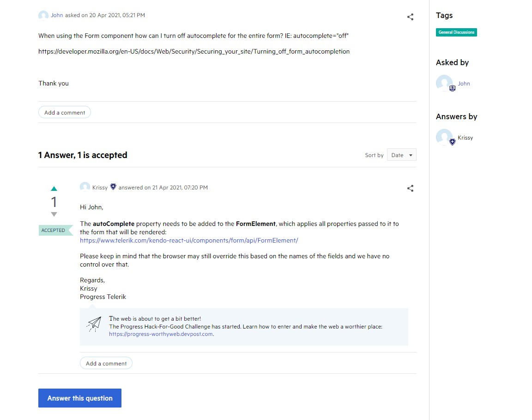Click 'answered on 21 Apr 2021, 07:20 PM'
The width and height of the screenshot is (532, 420).
(x=163, y=188)
